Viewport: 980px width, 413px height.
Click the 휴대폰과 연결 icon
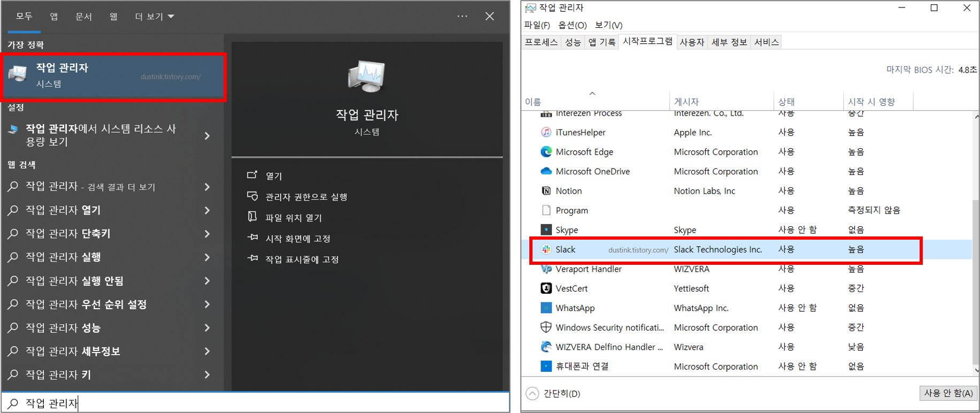(546, 366)
